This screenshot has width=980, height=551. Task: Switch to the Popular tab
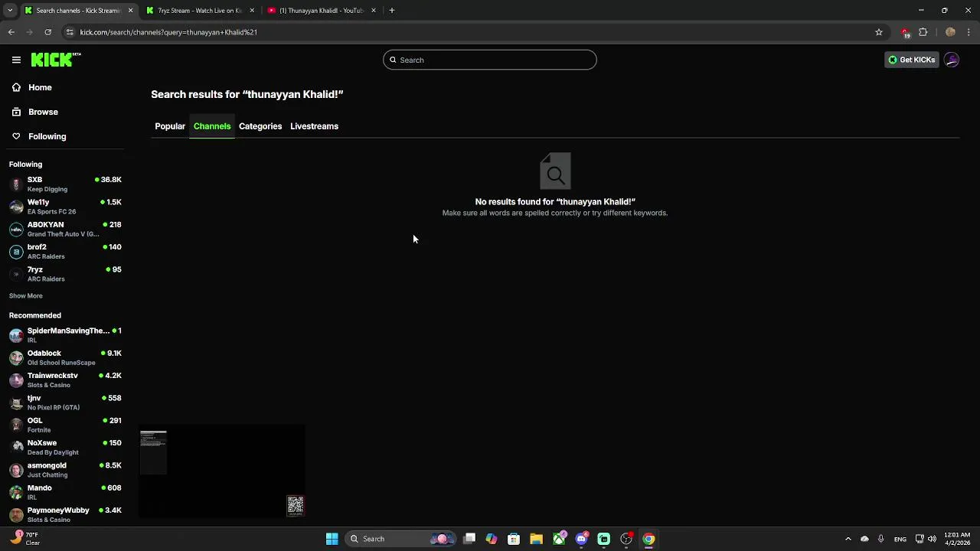170,126
